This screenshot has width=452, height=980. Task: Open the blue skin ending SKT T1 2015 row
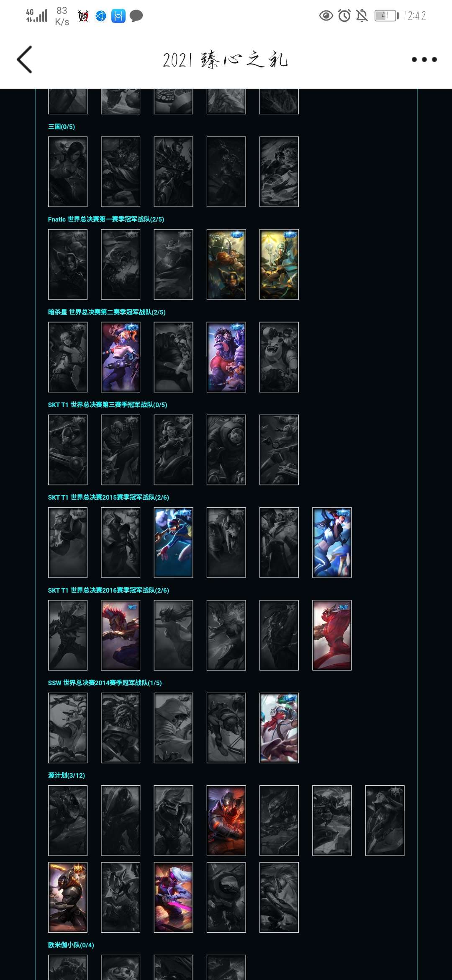(332, 542)
